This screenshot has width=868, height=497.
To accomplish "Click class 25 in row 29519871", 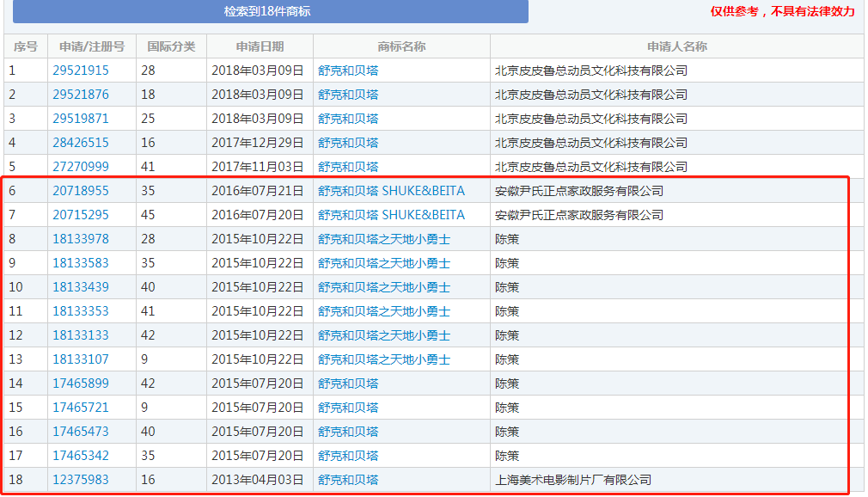I will click(148, 119).
